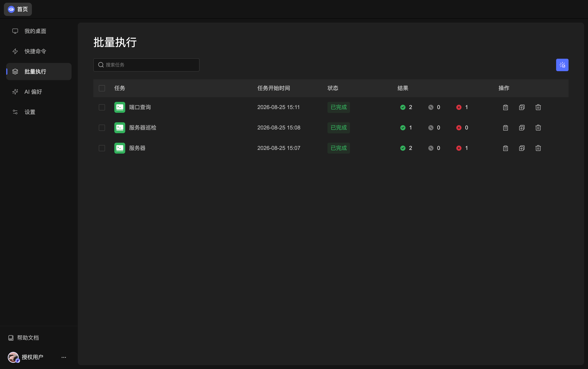Viewport: 588px width, 369px height.
Task: Duplicate the 端口查询 task
Action: (522, 107)
